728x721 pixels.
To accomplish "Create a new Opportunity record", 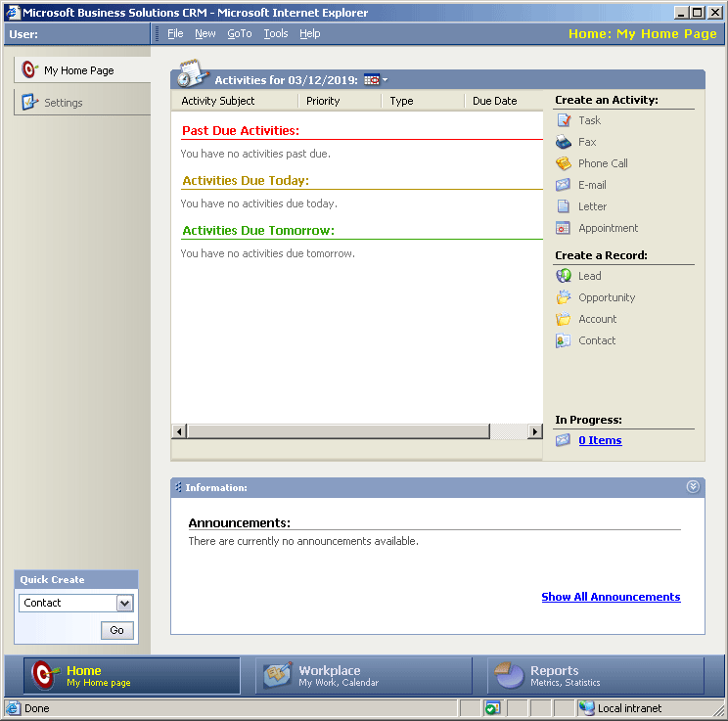I will (607, 297).
